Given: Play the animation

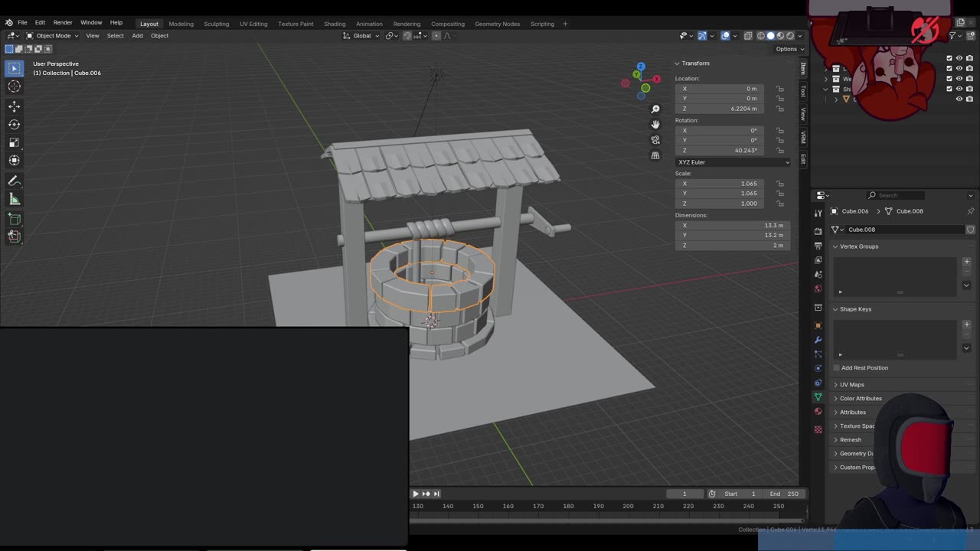Looking at the screenshot, I should pos(416,494).
